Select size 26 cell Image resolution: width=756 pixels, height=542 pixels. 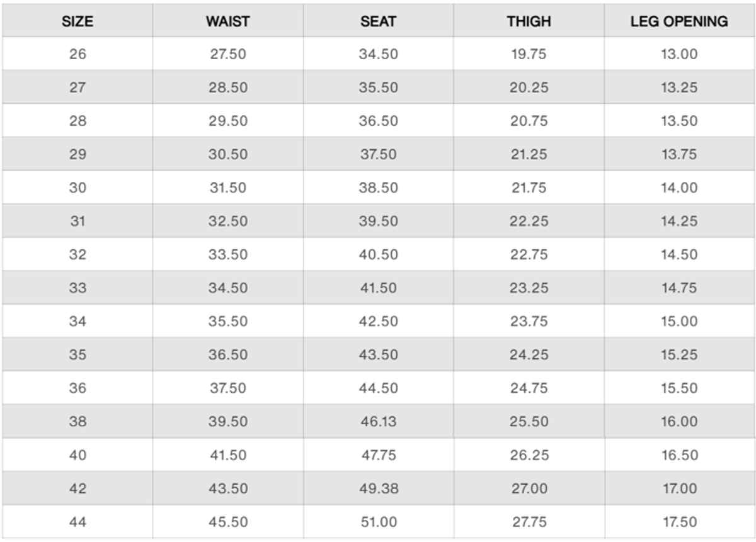[77, 54]
